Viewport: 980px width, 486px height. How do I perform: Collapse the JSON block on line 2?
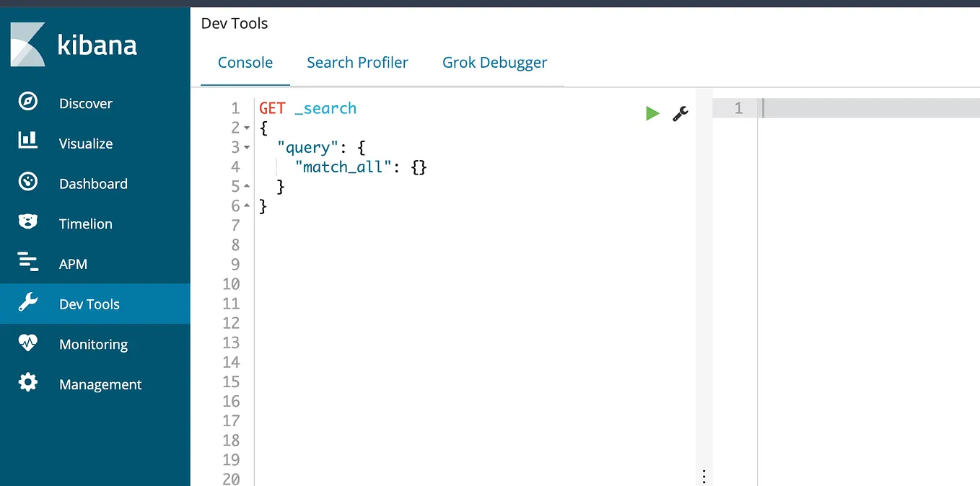[x=248, y=128]
